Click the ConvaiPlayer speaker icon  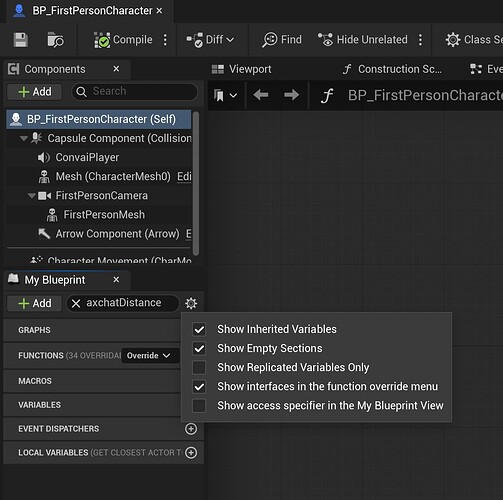tap(44, 157)
